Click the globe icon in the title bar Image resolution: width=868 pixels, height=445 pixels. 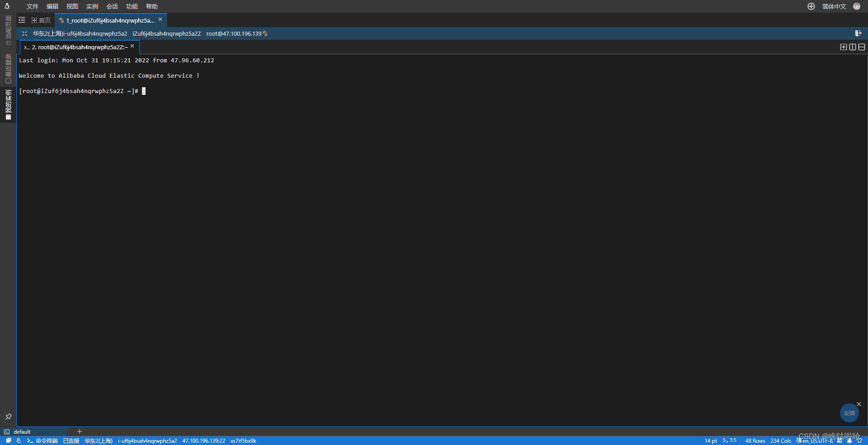click(x=811, y=6)
